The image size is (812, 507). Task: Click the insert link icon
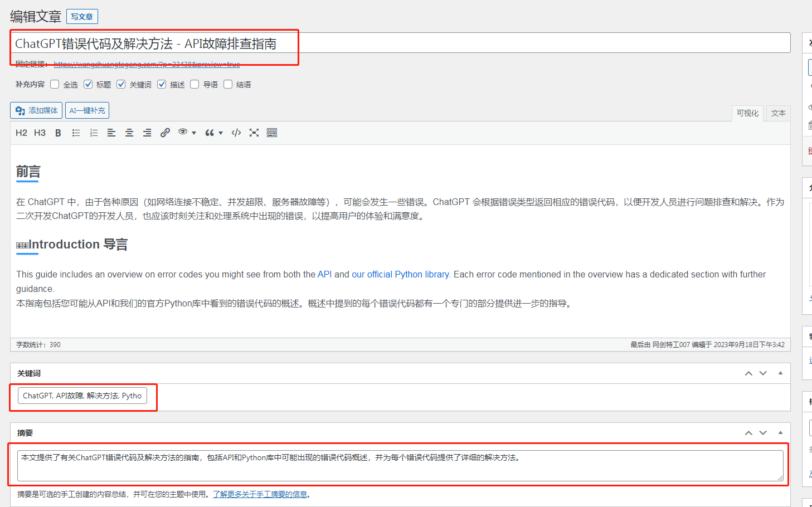(x=165, y=133)
